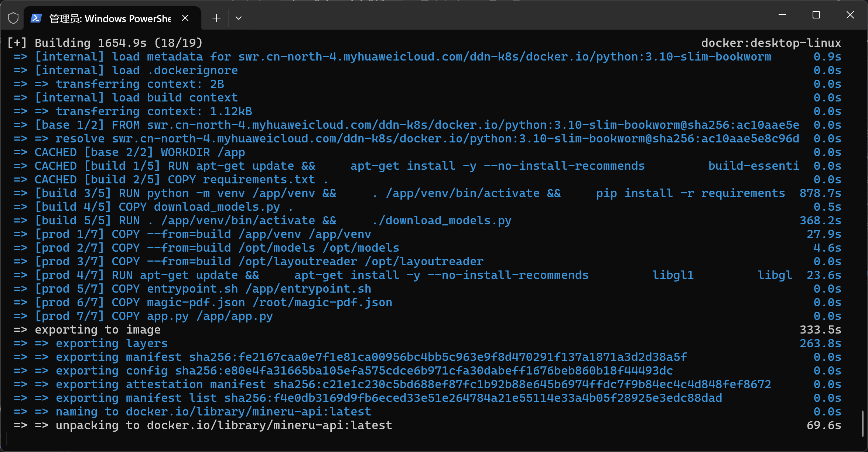This screenshot has width=868, height=452.
Task: Click the exporting to image line
Action: [98, 330]
